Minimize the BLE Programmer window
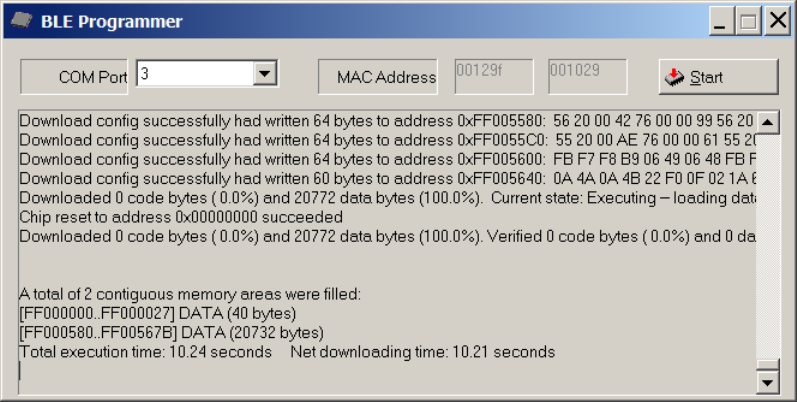 [x=720, y=21]
